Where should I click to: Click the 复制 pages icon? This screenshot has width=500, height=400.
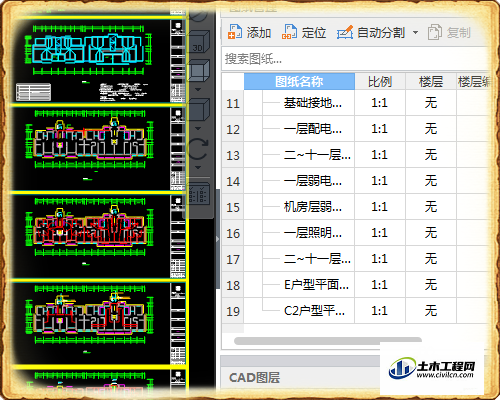click(x=435, y=32)
